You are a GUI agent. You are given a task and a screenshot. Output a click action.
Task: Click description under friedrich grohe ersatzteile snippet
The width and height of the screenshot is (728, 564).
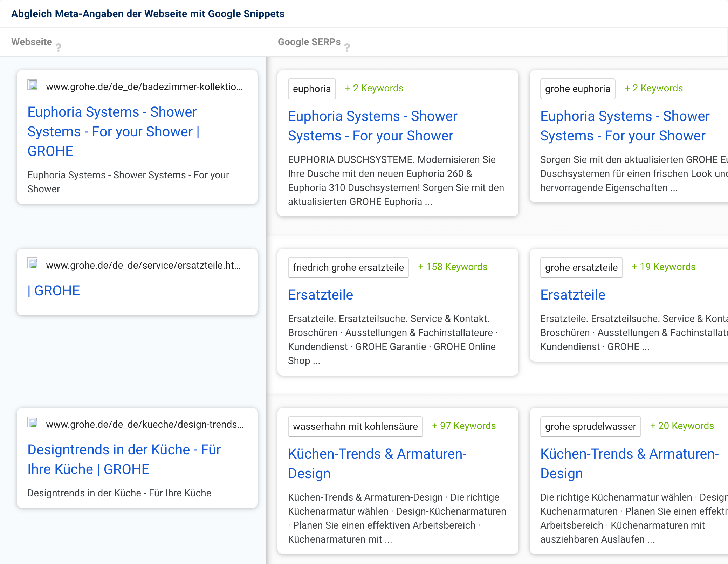coord(393,340)
